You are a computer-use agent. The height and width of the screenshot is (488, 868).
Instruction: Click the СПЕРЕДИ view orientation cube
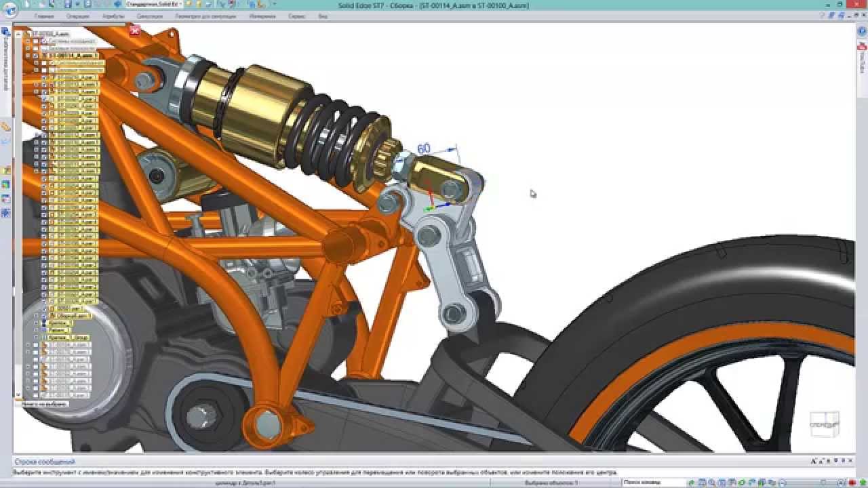(825, 425)
